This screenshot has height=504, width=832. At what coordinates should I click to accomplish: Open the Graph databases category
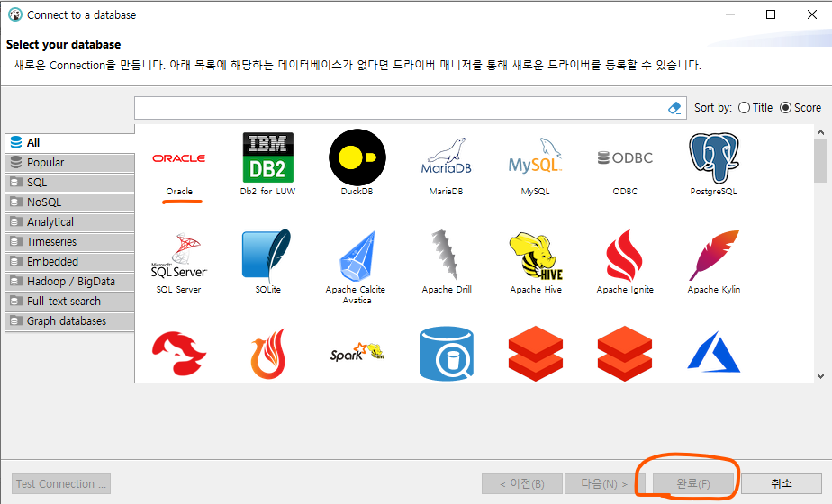coord(70,321)
